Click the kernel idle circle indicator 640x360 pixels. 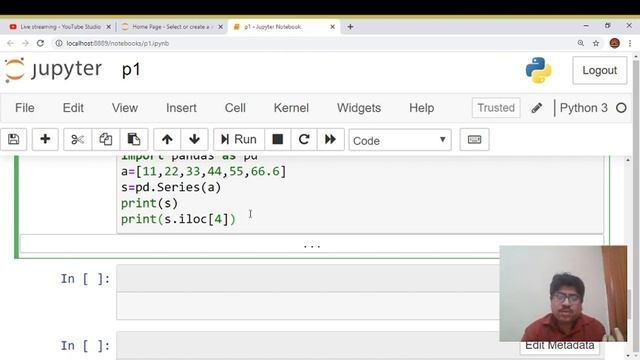621,108
